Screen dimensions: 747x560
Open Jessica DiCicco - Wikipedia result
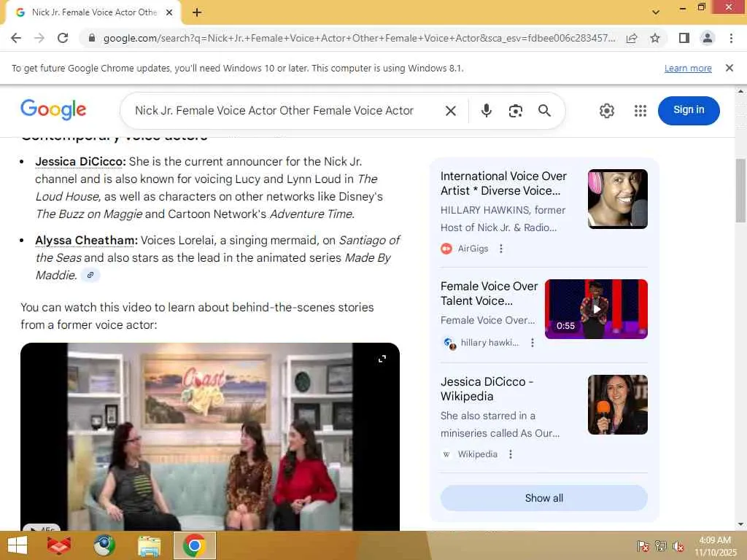pyautogui.click(x=487, y=389)
